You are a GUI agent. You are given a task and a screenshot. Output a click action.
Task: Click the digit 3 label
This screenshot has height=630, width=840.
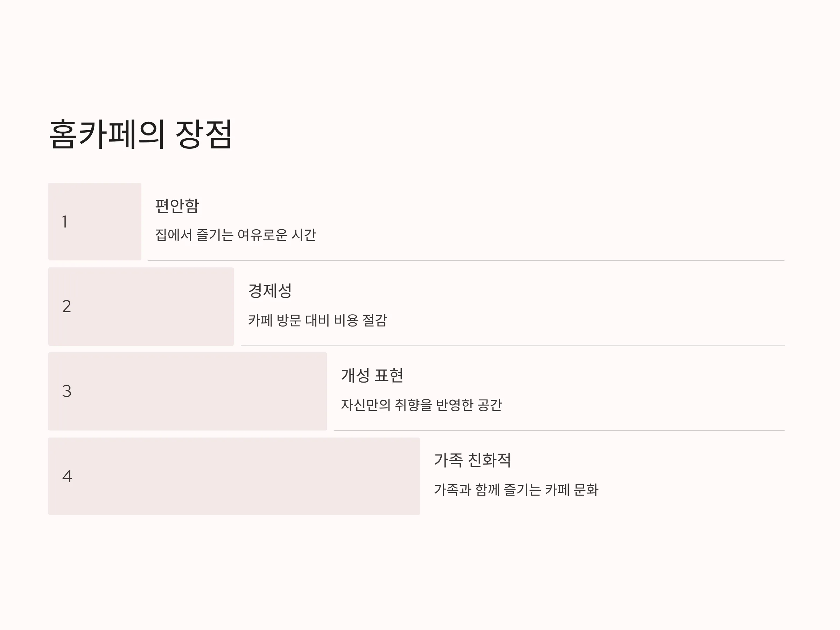coord(66,391)
